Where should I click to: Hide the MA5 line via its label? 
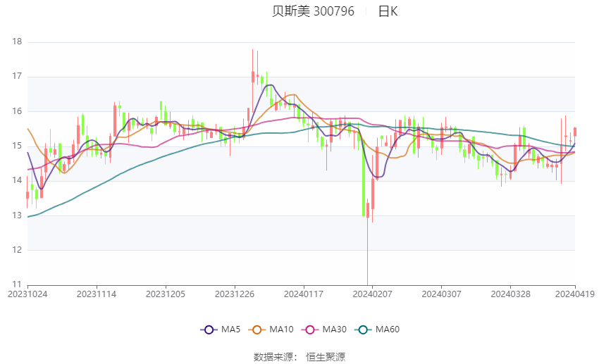(230, 330)
